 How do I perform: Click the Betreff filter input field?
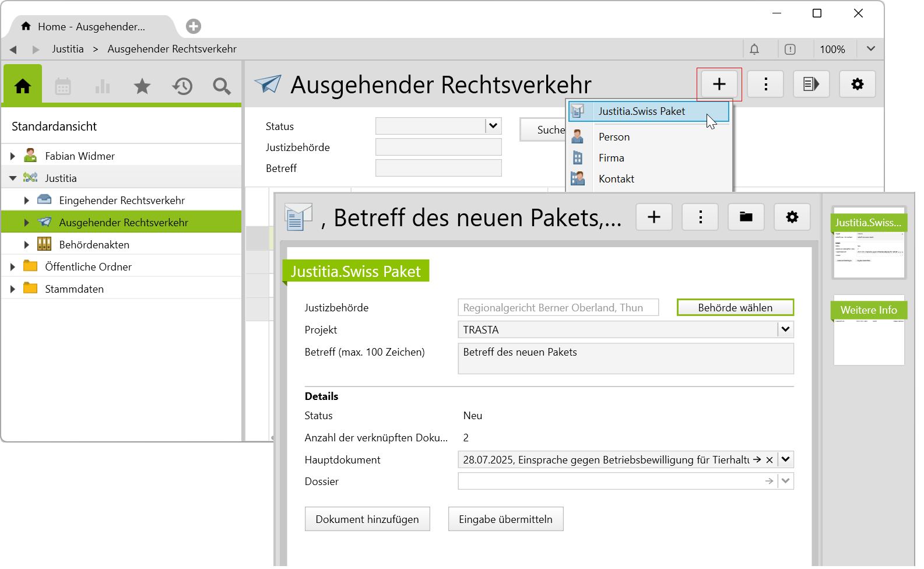click(438, 168)
